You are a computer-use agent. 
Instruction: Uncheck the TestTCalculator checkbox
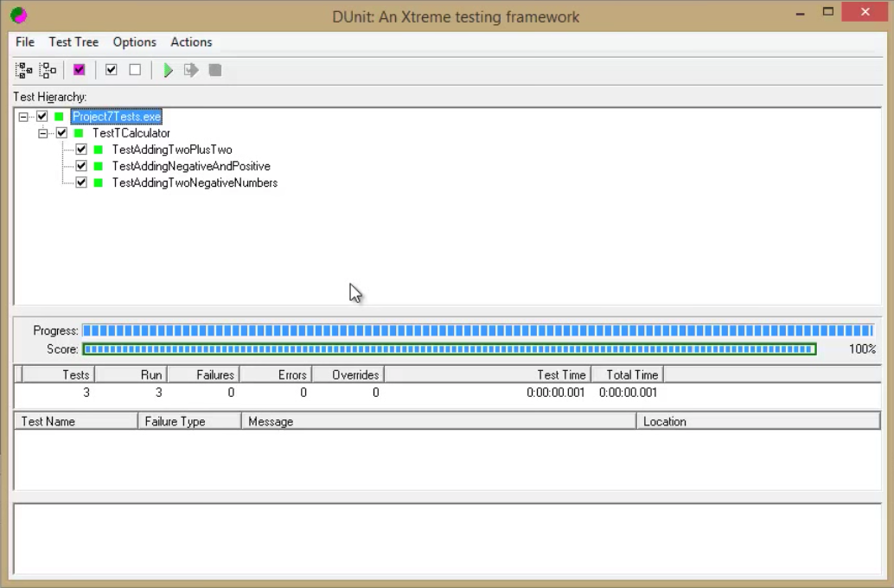click(x=61, y=133)
